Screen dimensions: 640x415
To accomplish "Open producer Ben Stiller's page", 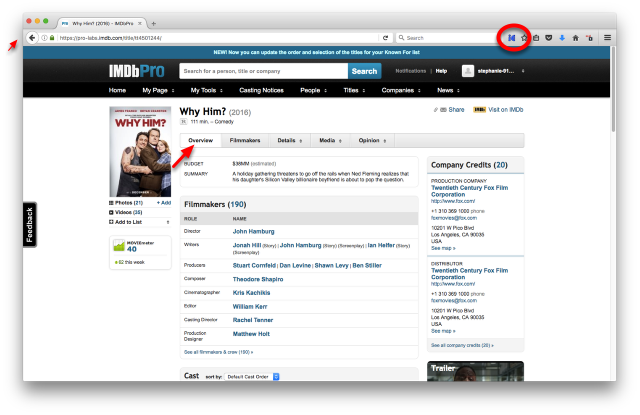I will point(367,266).
